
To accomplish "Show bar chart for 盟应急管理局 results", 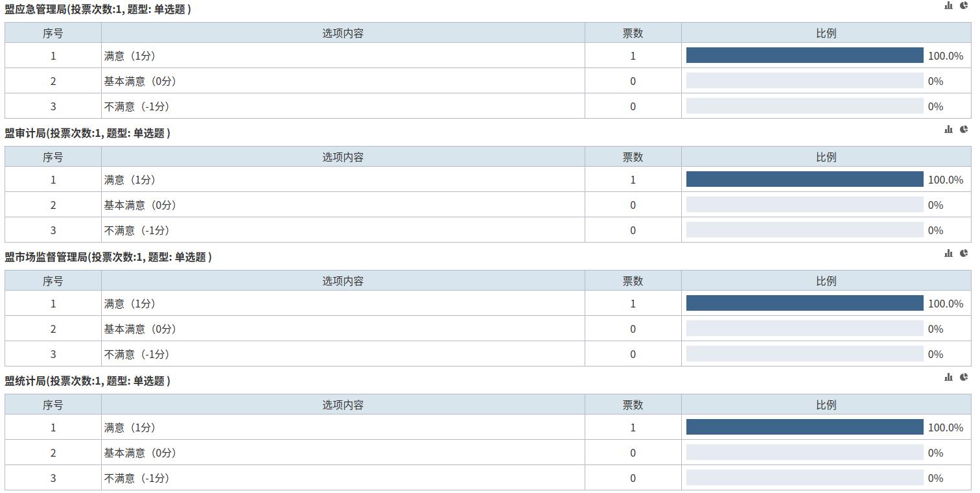I will [948, 6].
